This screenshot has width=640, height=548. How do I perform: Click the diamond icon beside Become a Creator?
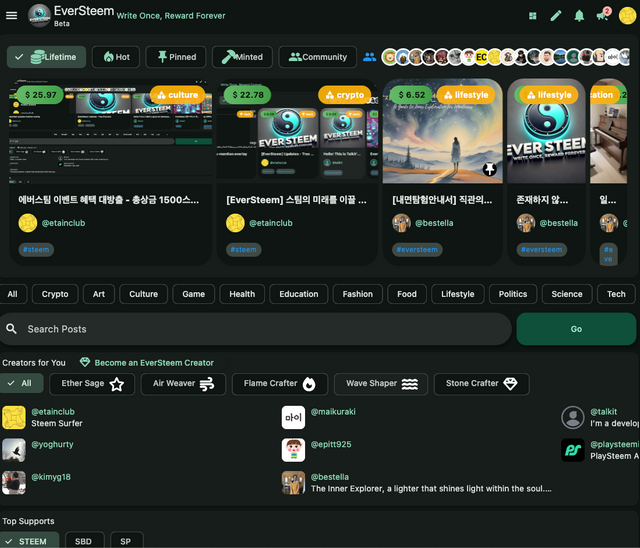click(84, 362)
